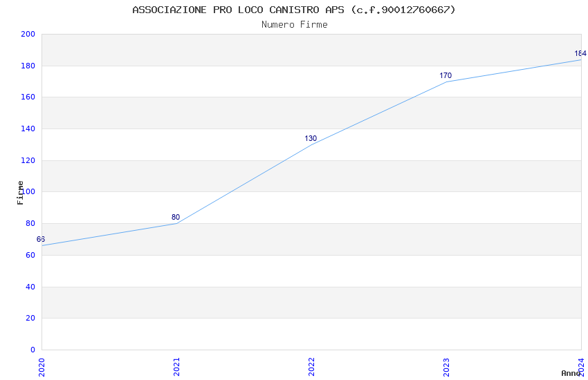Click x-axis year label 2022

[311, 367]
